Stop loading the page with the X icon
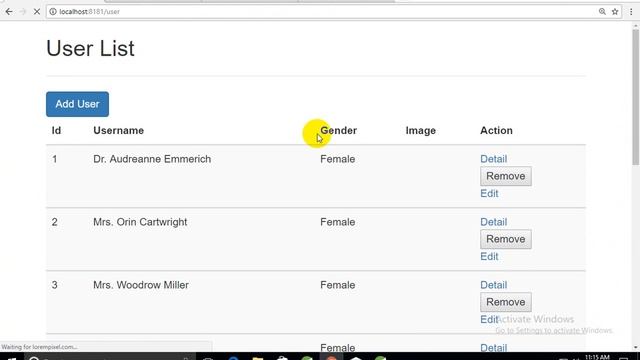Image resolution: width=640 pixels, height=360 pixels. pos(37,12)
